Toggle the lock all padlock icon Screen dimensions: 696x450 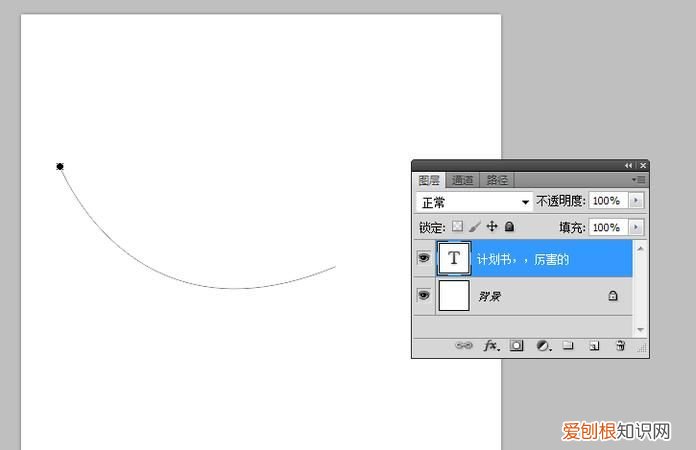click(509, 228)
